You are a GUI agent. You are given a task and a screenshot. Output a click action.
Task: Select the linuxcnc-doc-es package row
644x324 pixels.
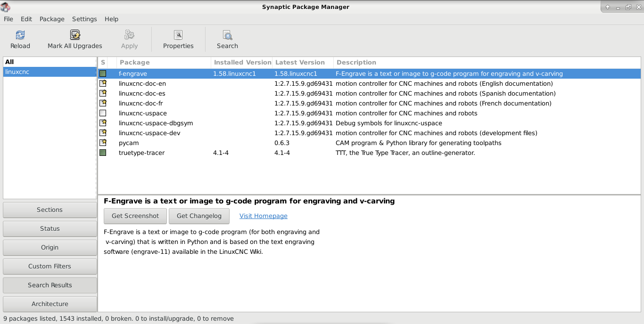point(369,94)
